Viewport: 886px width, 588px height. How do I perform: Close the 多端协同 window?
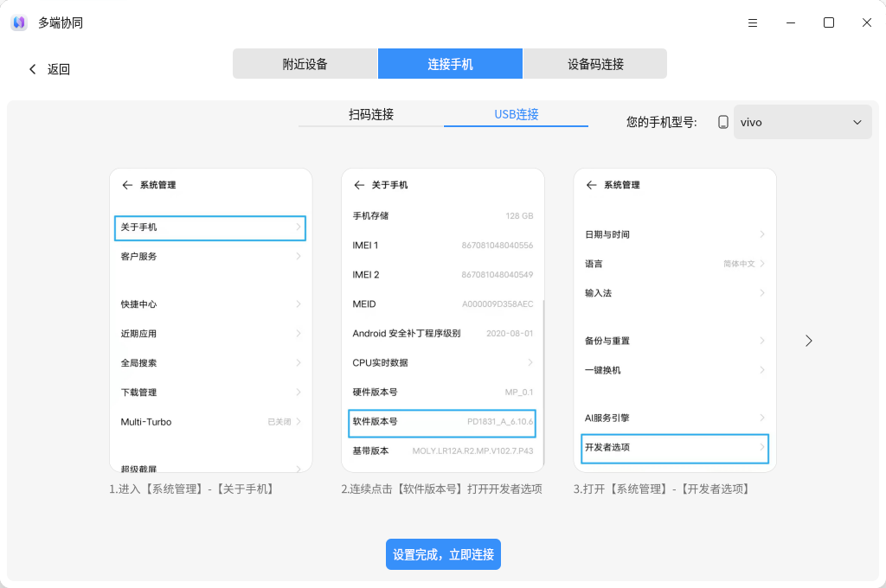(866, 22)
